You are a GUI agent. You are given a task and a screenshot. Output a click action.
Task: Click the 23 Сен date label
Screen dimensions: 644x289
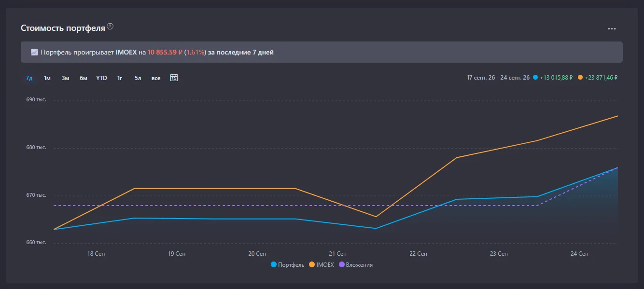(x=499, y=254)
